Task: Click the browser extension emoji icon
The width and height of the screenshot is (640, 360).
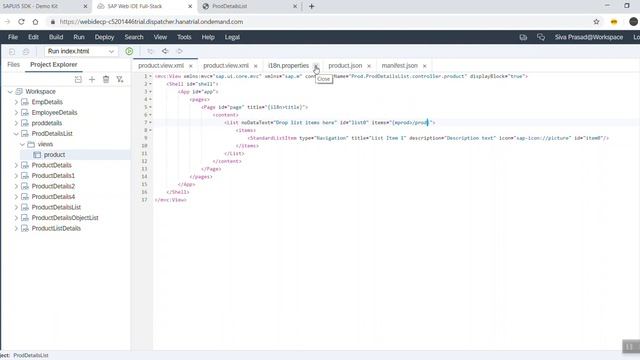Action: (x=614, y=22)
